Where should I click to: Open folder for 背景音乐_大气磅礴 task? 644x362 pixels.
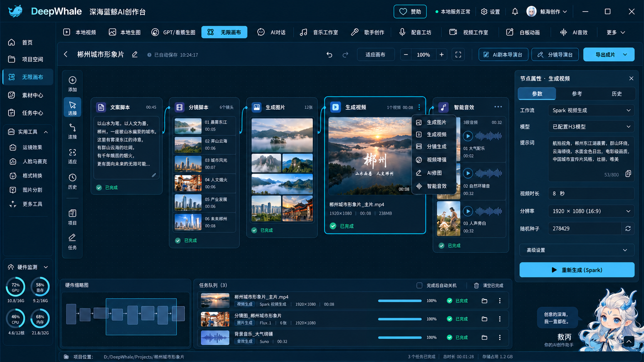[x=484, y=337]
